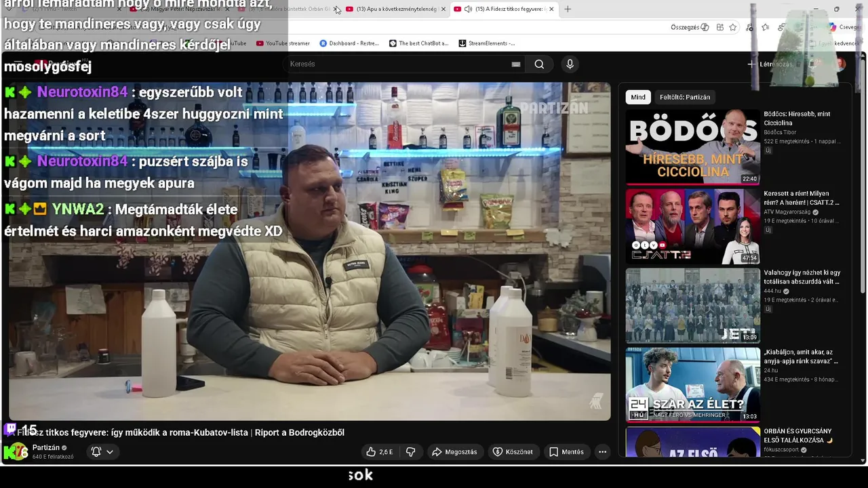Open Valahogy így nézhet ki title
The width and height of the screenshot is (868, 488).
(802, 277)
